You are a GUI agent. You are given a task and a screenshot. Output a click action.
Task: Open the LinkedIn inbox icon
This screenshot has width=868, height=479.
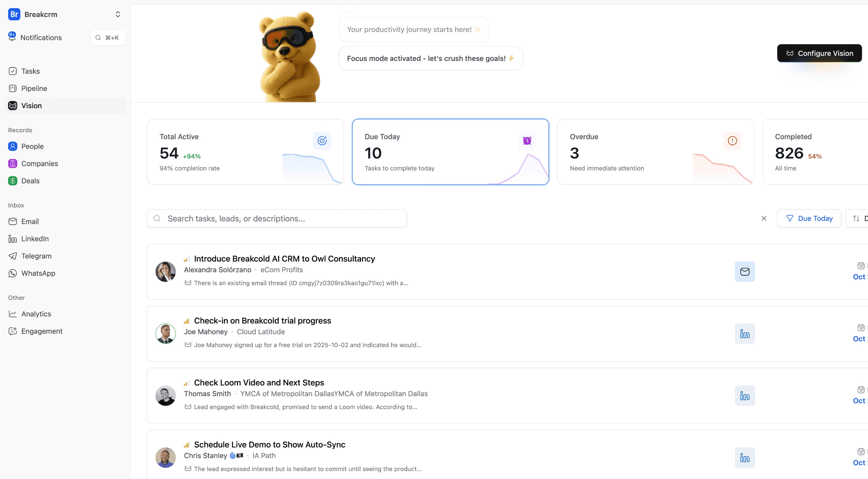click(12, 238)
